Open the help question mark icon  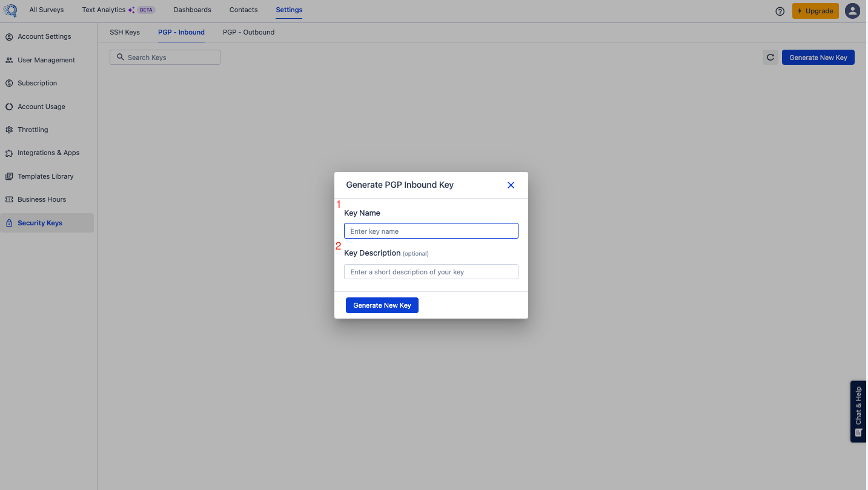tap(780, 11)
